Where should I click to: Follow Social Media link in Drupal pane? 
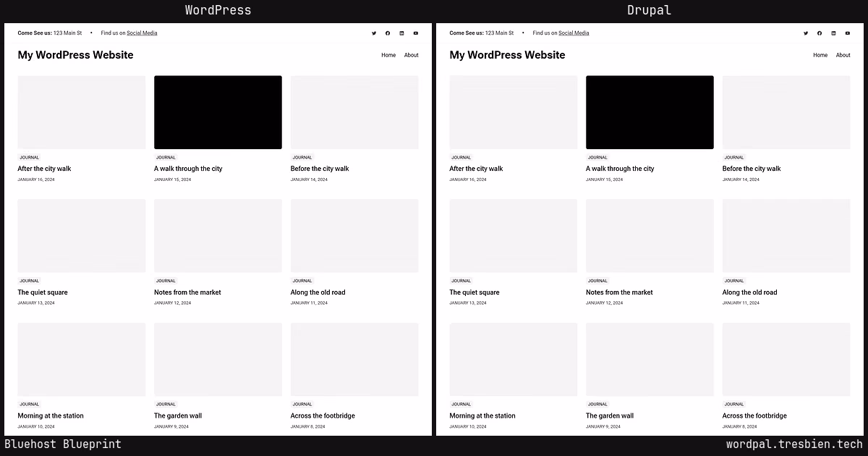574,33
